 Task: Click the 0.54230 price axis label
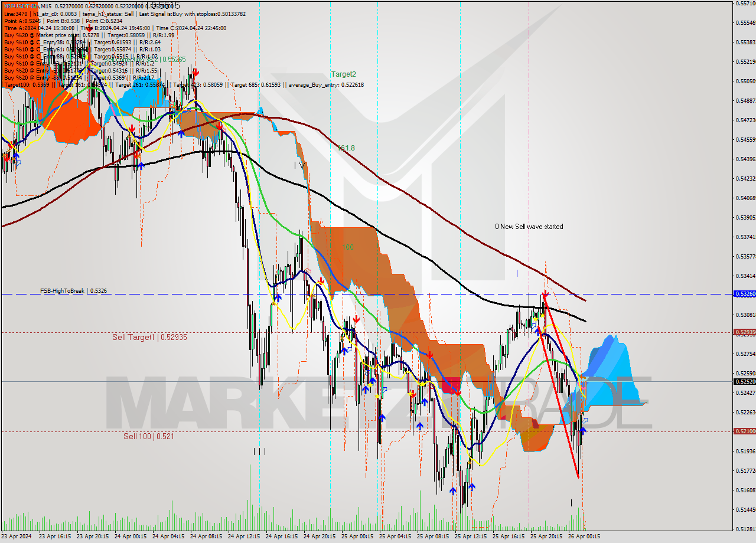(x=745, y=178)
